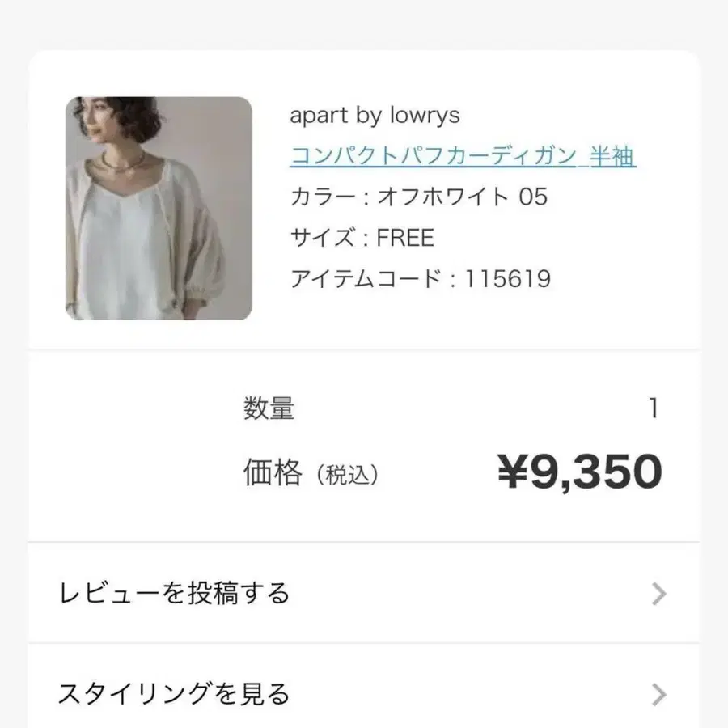
Task: Click the item code number 115619
Action: click(507, 278)
